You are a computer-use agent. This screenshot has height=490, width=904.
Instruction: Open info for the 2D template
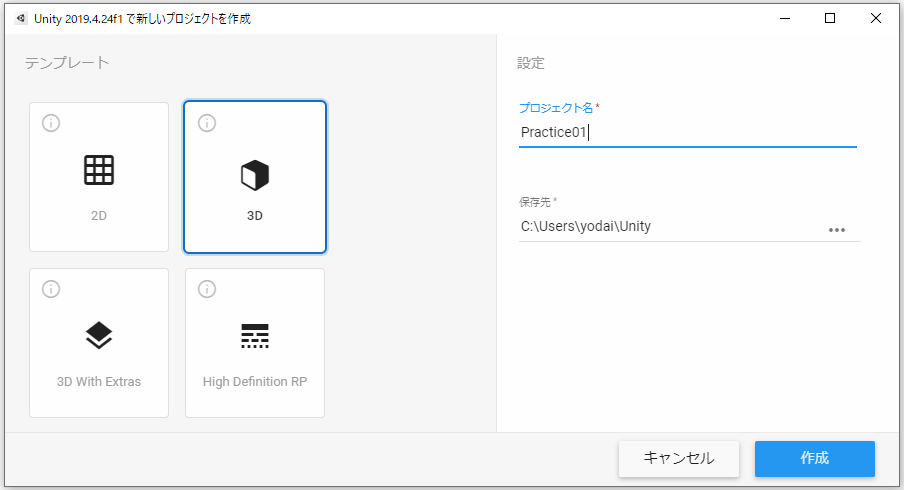pyautogui.click(x=51, y=123)
